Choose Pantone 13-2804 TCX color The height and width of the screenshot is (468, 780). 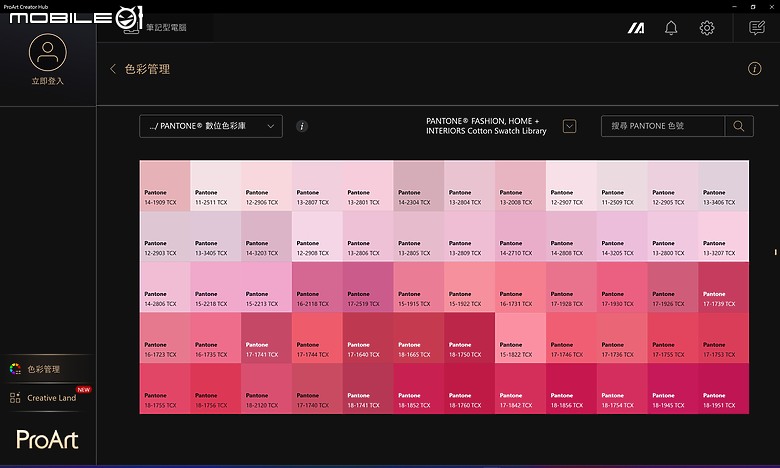(x=469, y=186)
